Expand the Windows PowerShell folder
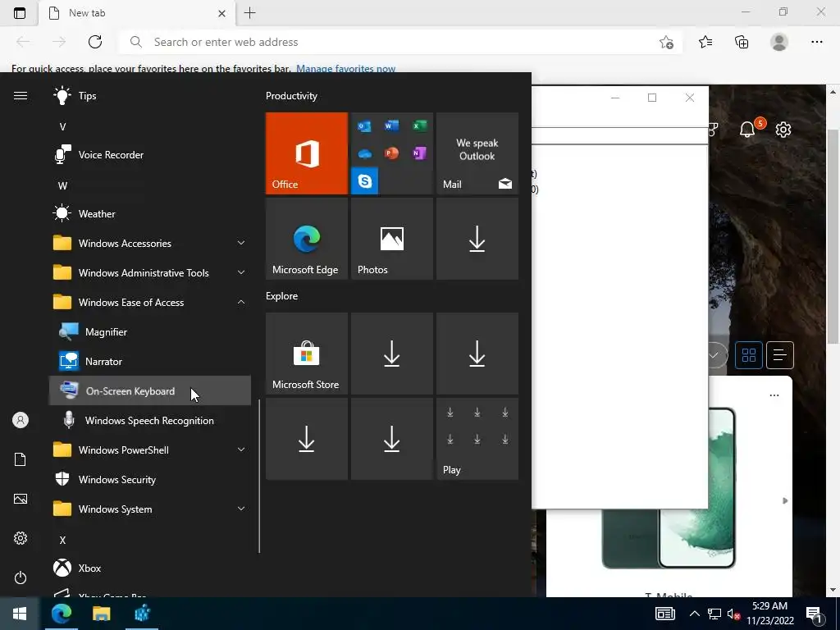The width and height of the screenshot is (840, 630). pos(150,450)
